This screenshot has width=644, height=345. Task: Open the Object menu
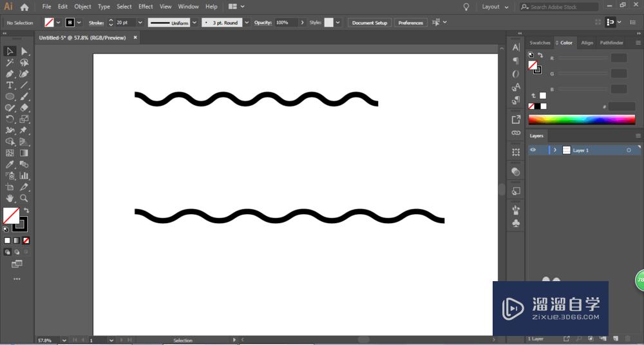click(82, 6)
